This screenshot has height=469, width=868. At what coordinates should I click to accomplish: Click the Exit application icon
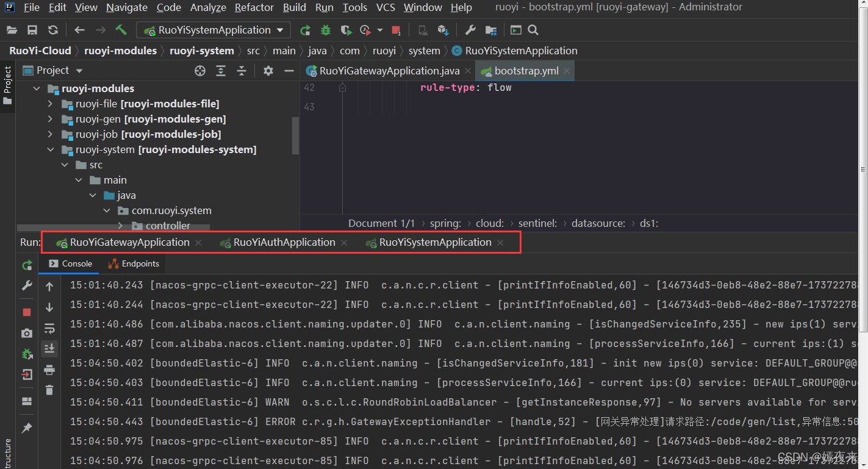click(x=27, y=374)
